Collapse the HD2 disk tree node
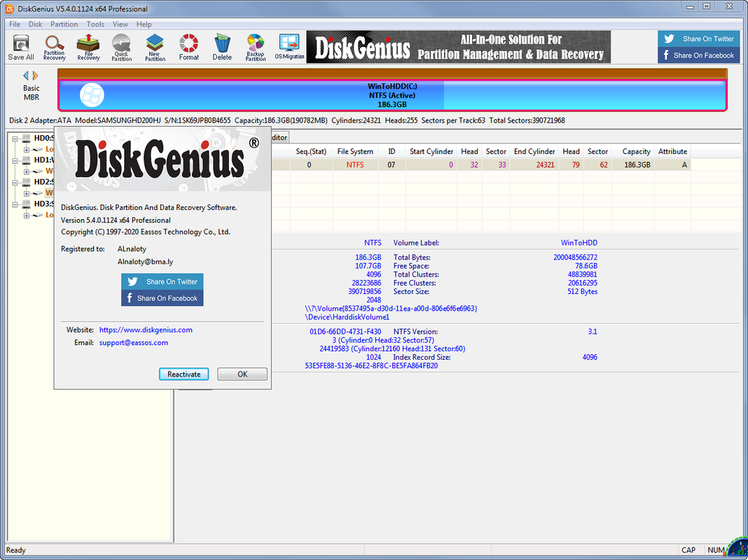748x560 pixels. [15, 183]
